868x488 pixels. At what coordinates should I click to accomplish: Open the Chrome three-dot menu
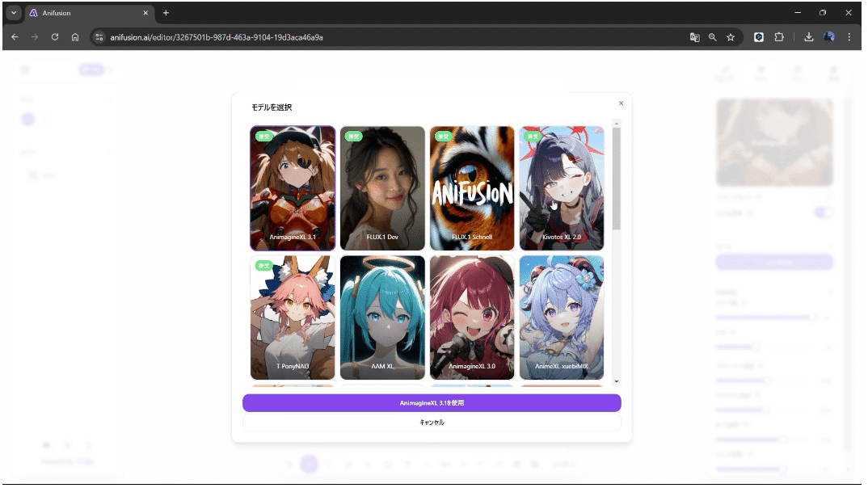(849, 37)
